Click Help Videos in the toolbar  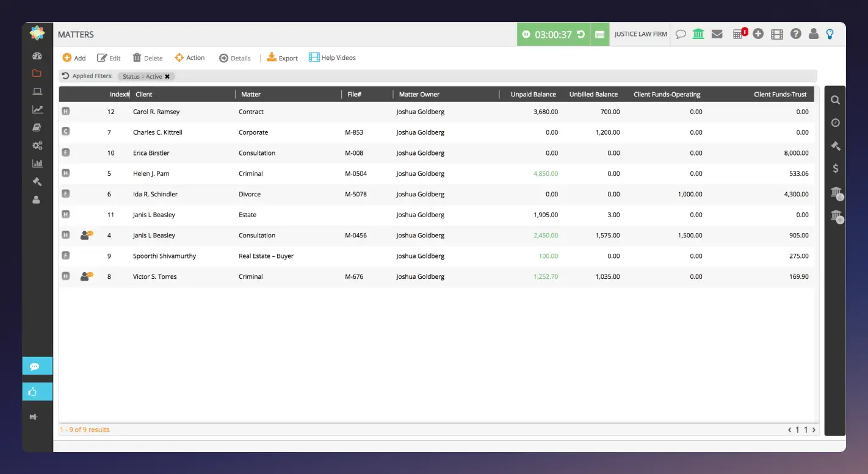point(332,57)
